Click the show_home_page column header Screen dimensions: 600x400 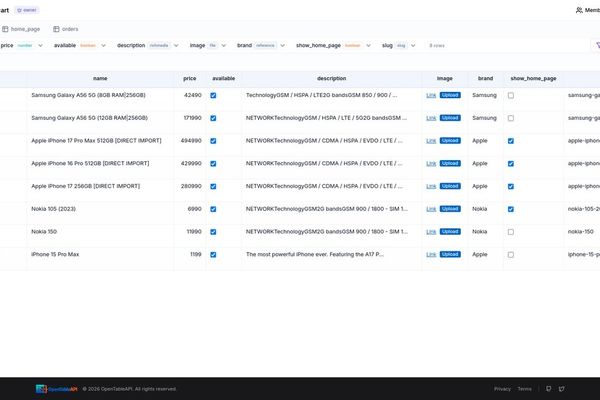coord(533,78)
